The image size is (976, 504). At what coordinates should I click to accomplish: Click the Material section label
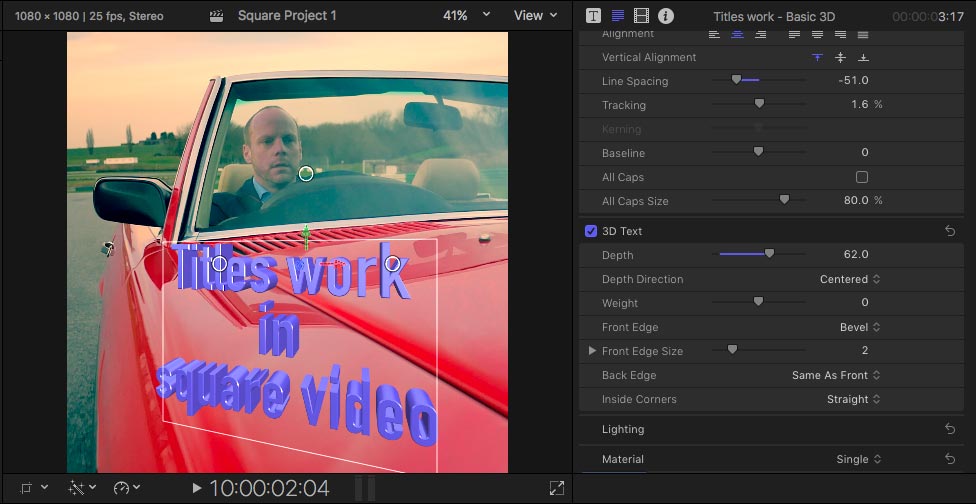(x=622, y=459)
